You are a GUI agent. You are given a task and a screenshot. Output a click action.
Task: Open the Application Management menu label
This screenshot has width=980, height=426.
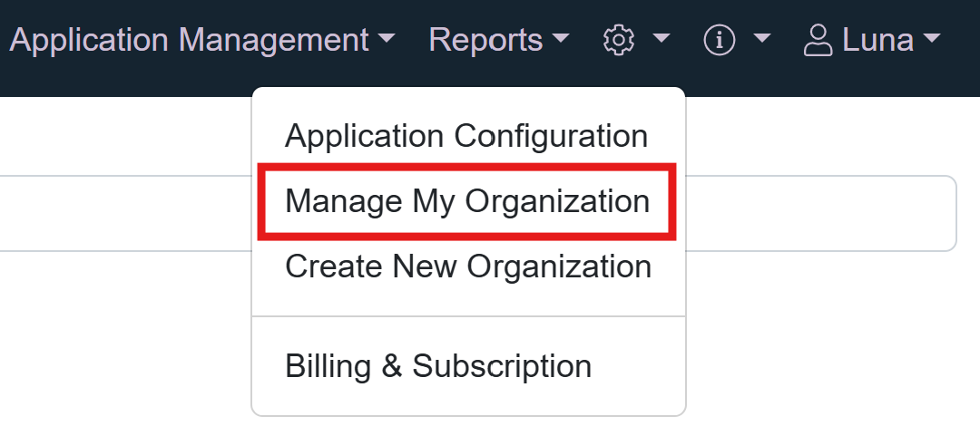click(189, 40)
